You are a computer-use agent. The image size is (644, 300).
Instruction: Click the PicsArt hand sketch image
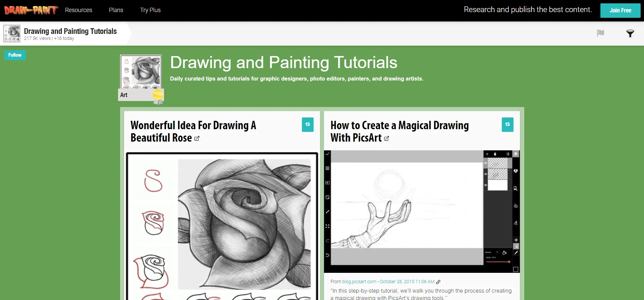(422, 211)
